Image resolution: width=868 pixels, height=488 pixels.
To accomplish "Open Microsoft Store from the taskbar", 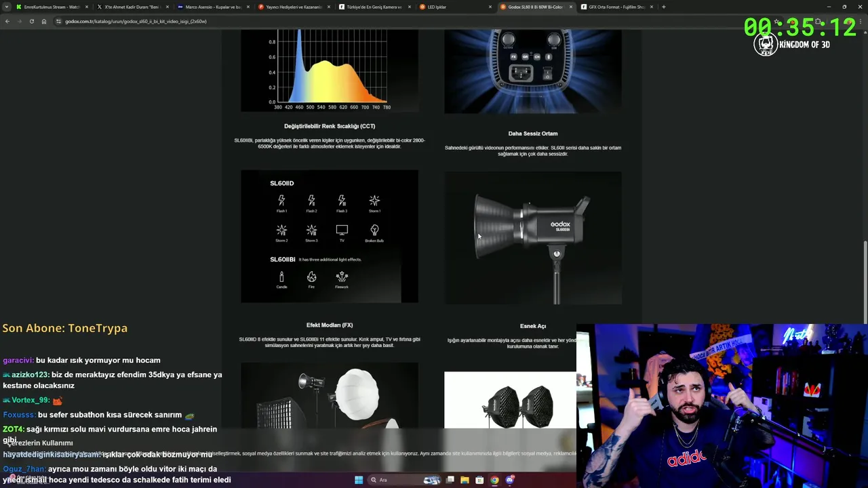I will pyautogui.click(x=479, y=480).
